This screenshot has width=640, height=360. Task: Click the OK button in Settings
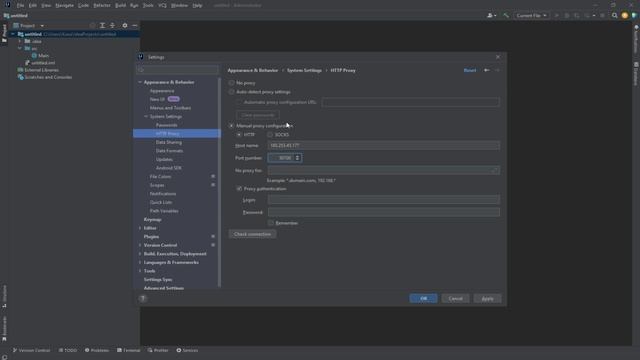(x=423, y=298)
